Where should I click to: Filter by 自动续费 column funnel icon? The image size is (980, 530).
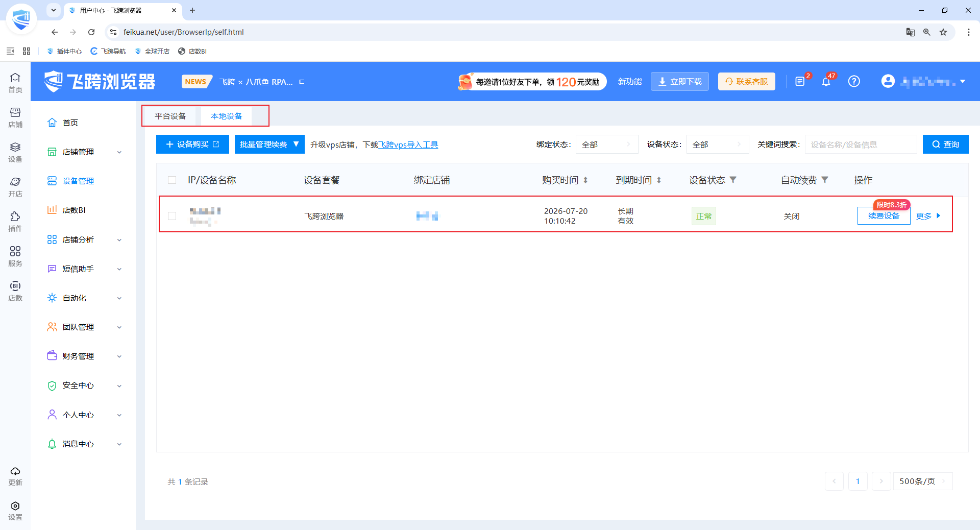click(x=825, y=180)
